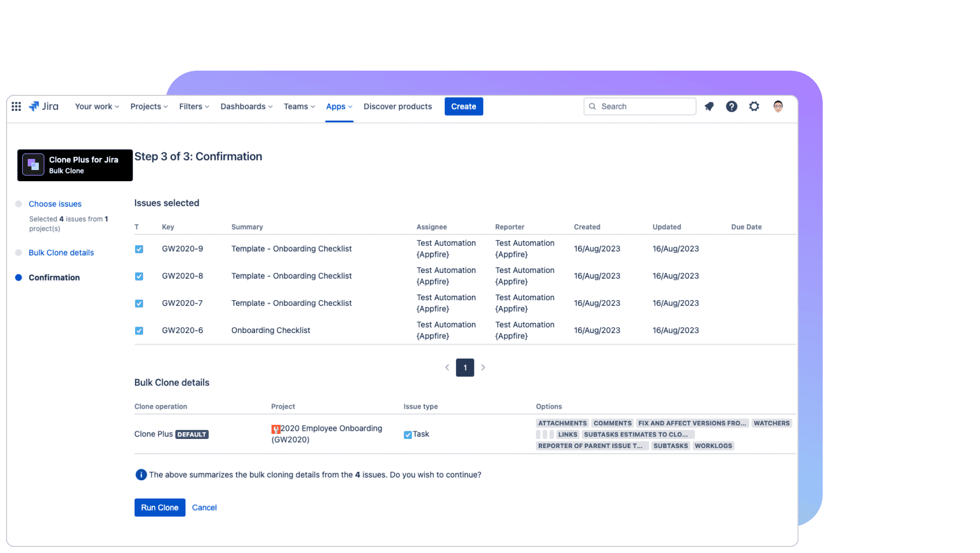Open the Projects dropdown menu
The height and width of the screenshot is (553, 980).
(x=148, y=106)
